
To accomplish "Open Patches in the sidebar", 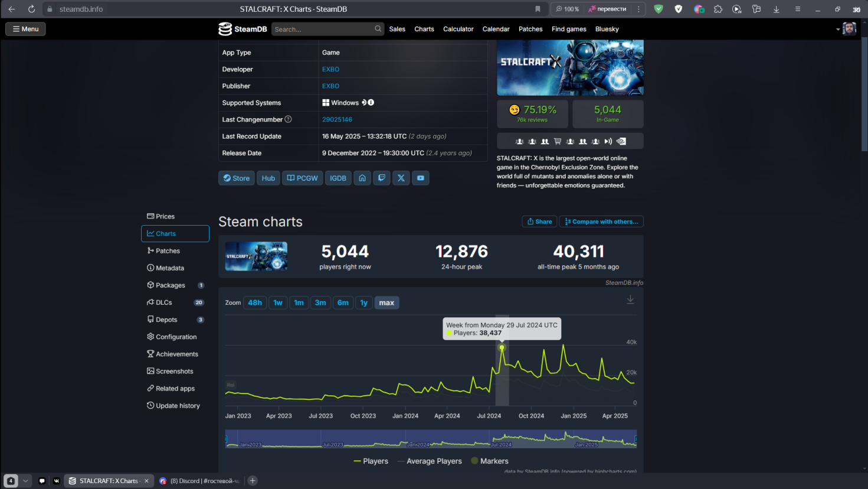I will coord(175,250).
